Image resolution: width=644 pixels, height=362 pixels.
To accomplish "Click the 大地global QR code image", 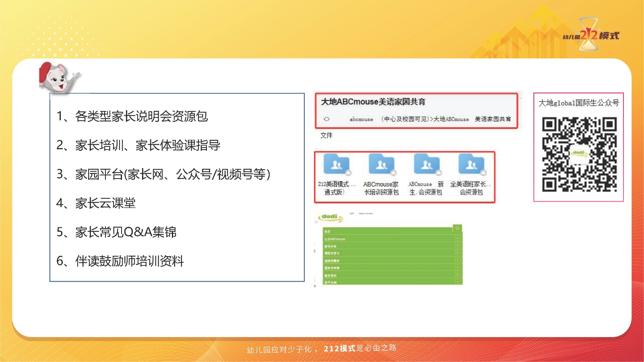I will [x=579, y=154].
